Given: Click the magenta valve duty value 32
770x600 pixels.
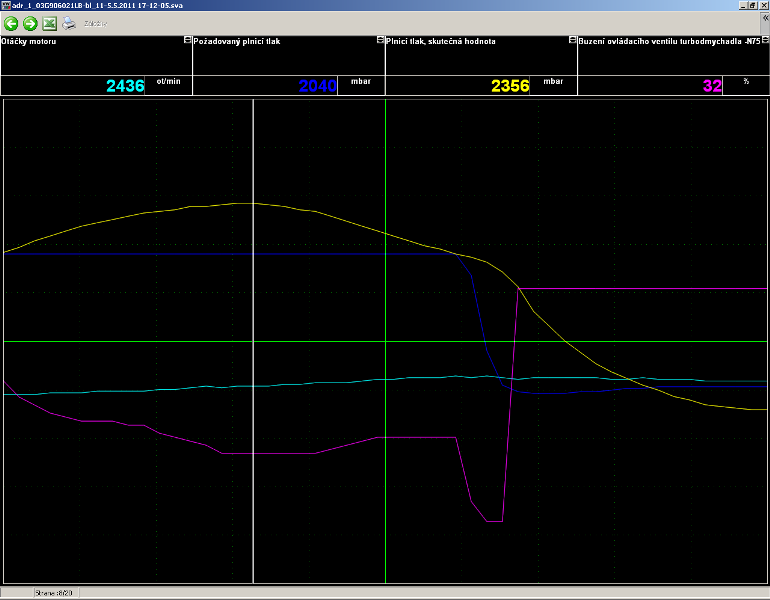Looking at the screenshot, I should tap(712, 86).
